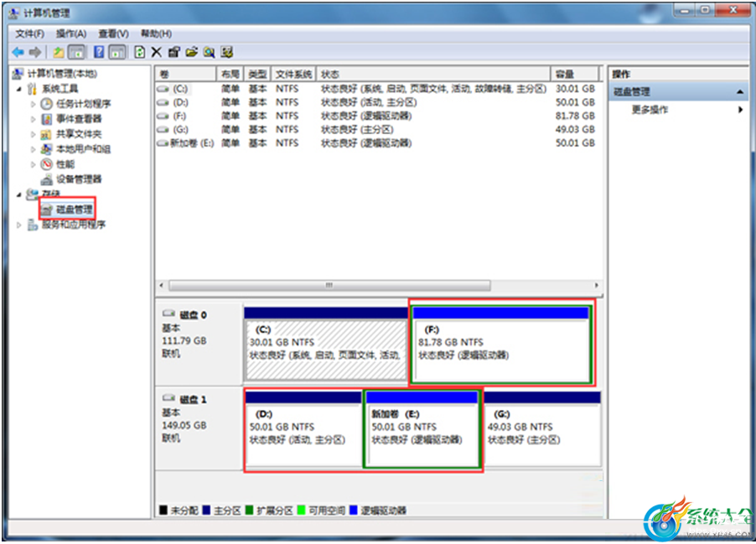Viewport: 756px width, 544px height.
Task: Select 服务和应用程序 label in tree
Action: click(73, 225)
